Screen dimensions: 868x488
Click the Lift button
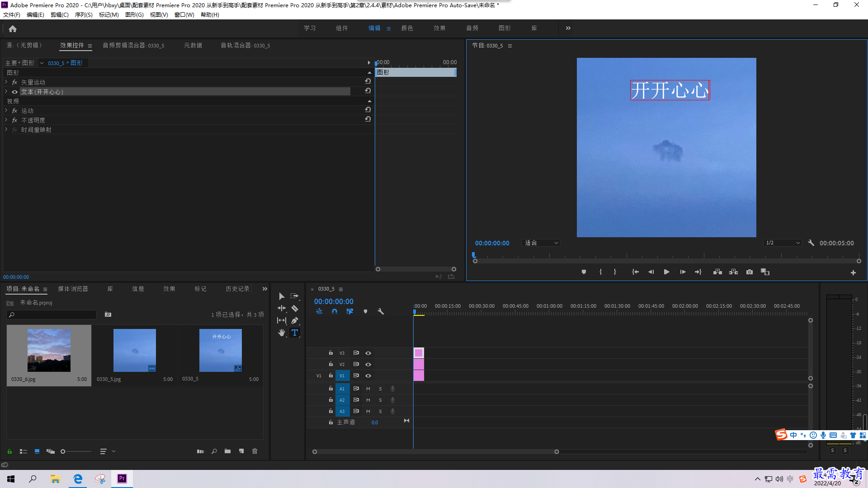(x=717, y=272)
